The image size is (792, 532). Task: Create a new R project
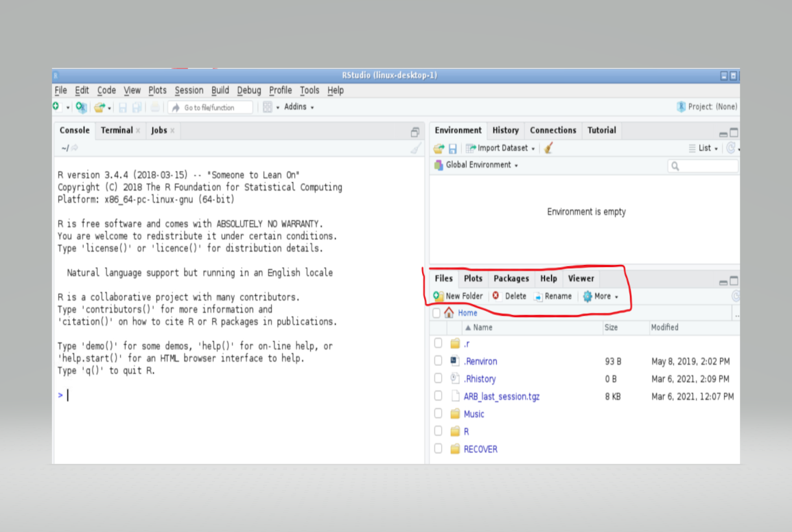(x=81, y=107)
